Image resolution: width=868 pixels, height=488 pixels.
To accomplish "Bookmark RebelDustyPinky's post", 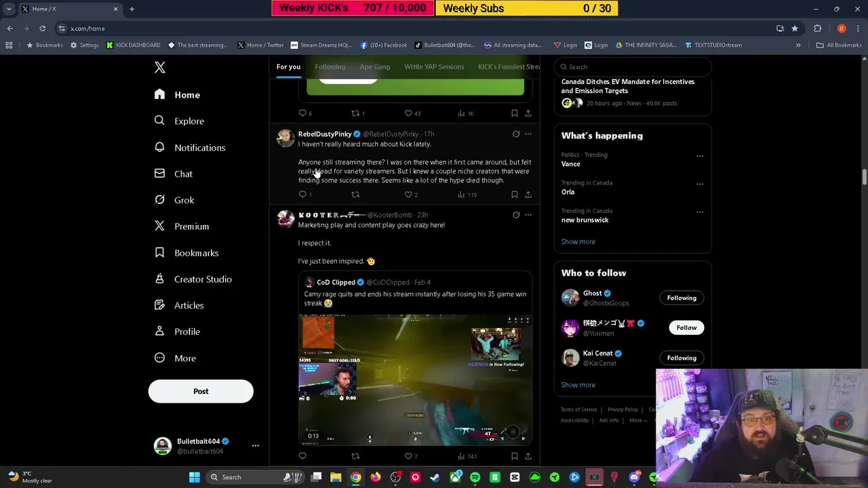I will 514,195.
